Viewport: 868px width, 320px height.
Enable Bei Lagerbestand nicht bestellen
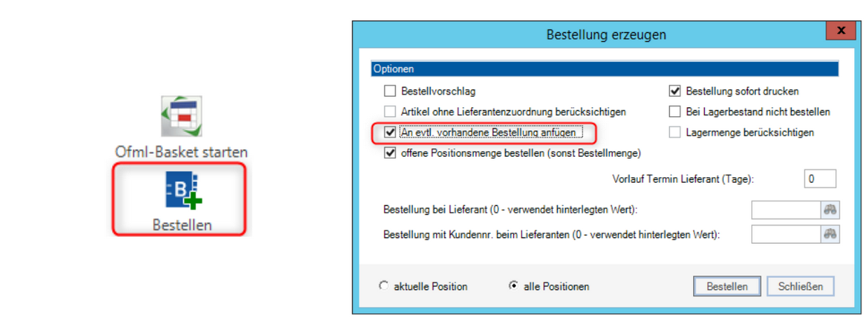click(675, 111)
